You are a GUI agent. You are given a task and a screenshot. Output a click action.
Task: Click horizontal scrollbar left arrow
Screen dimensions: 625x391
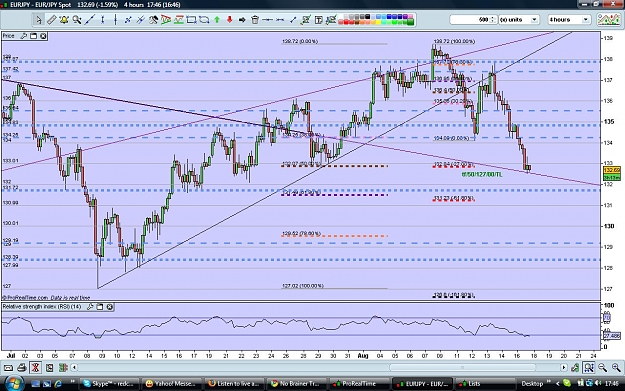coord(74,367)
